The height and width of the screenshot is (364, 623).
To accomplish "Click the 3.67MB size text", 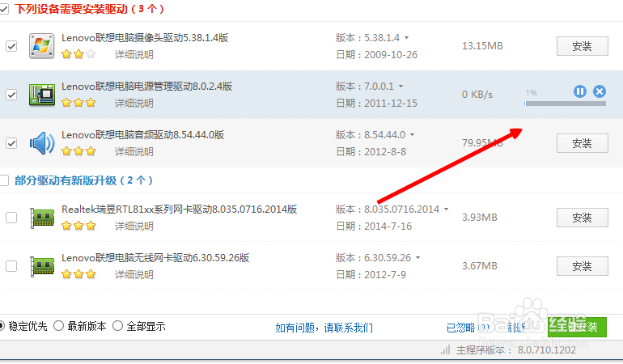I will [x=480, y=266].
